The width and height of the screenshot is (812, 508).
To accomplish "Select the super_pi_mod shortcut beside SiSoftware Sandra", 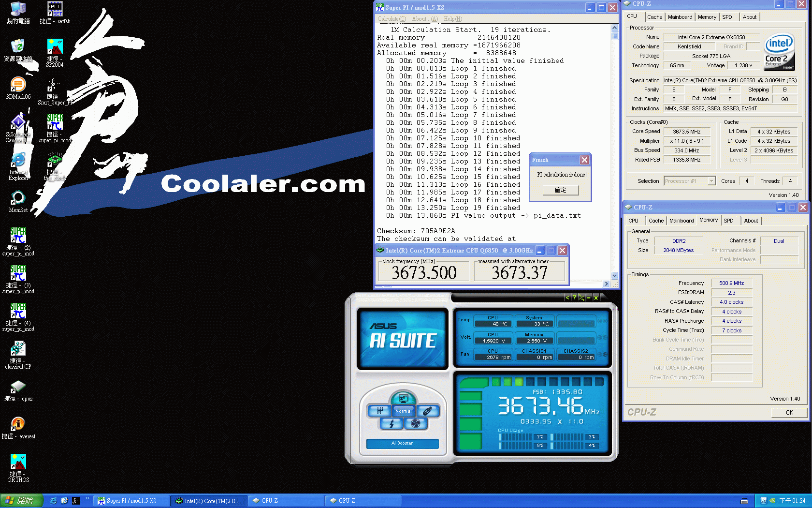I will (55, 129).
